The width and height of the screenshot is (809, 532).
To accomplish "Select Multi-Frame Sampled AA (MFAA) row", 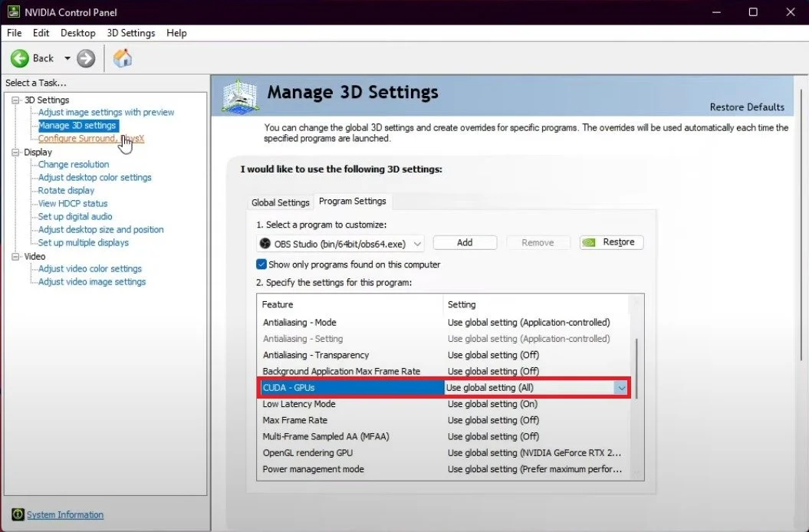I will 444,436.
